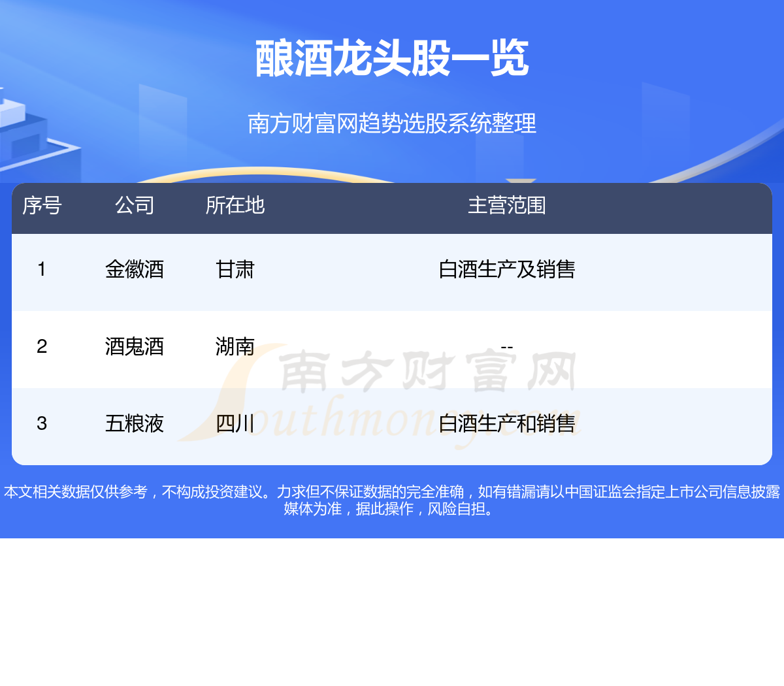This screenshot has width=784, height=686.
Task: Click row number 1 cell
Action: tap(42, 269)
